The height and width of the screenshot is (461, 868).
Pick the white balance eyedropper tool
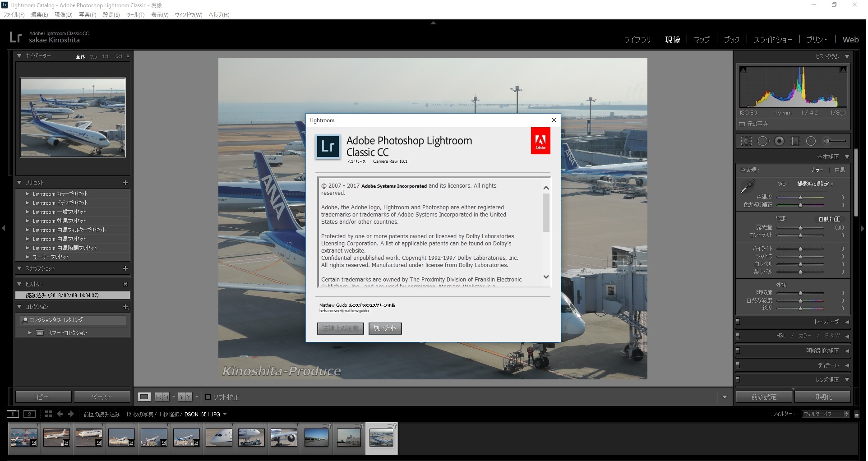click(748, 186)
